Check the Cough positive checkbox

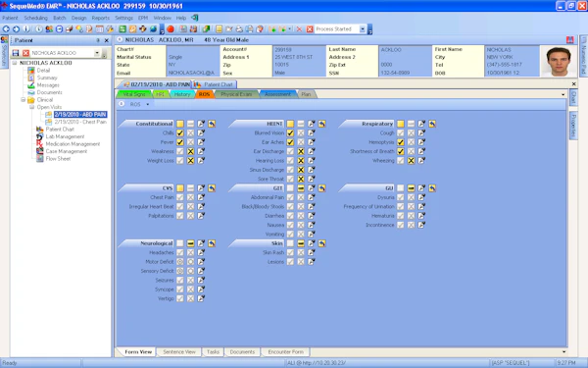click(x=401, y=132)
